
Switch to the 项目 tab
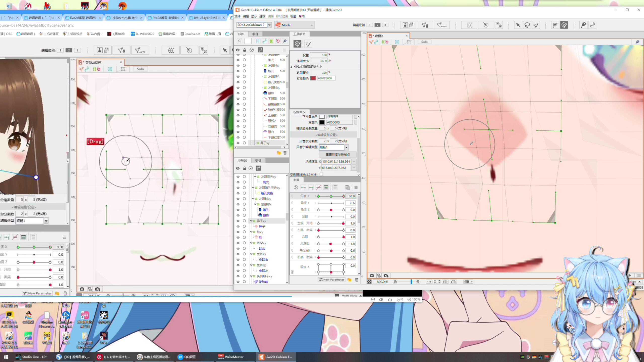[x=255, y=34]
